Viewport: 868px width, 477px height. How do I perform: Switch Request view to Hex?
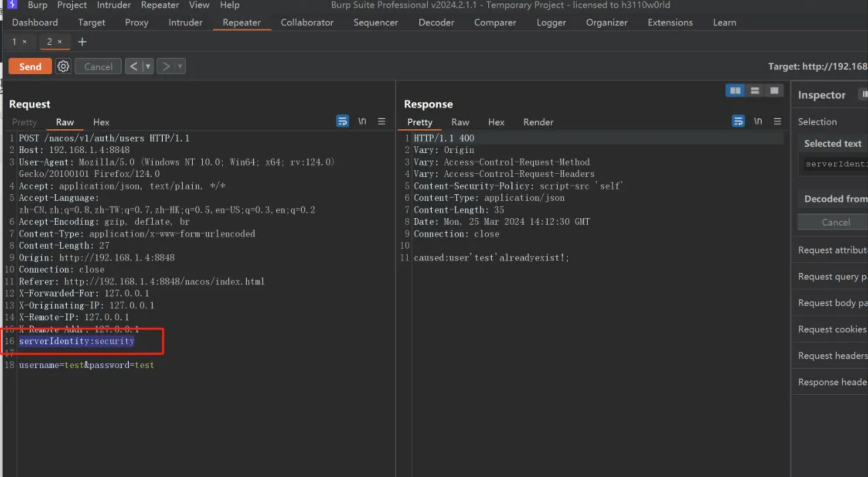101,122
